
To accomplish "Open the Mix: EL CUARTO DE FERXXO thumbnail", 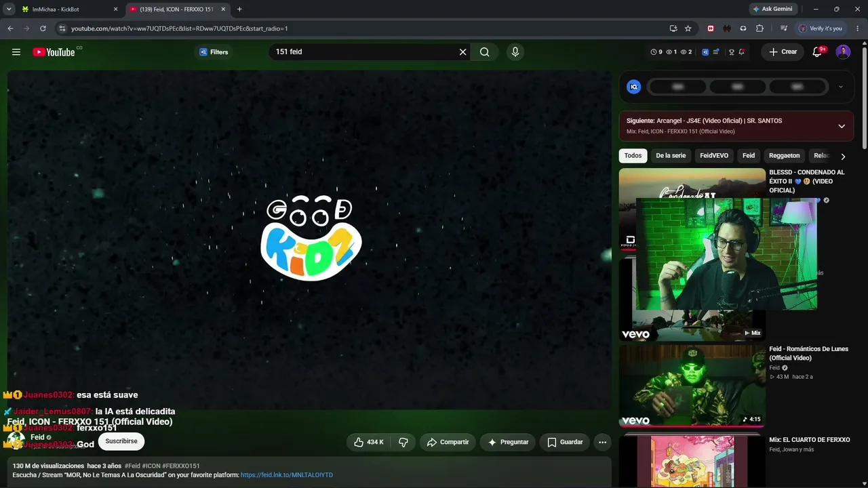I will [x=692, y=461].
